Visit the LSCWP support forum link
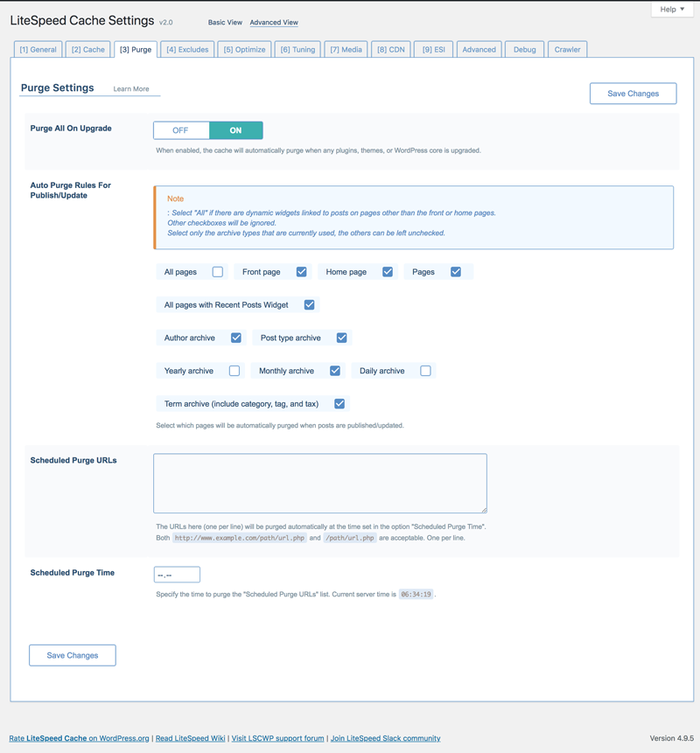The height and width of the screenshot is (753, 700). coord(277,738)
